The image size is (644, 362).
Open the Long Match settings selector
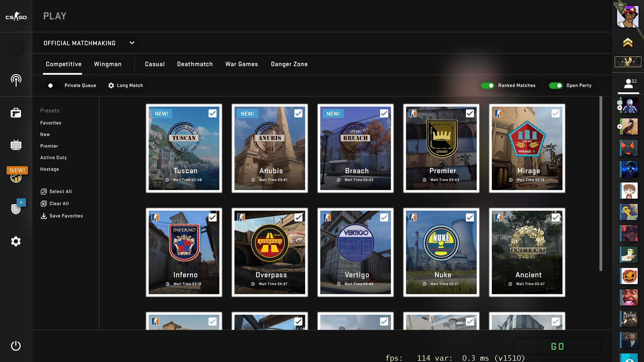[126, 85]
